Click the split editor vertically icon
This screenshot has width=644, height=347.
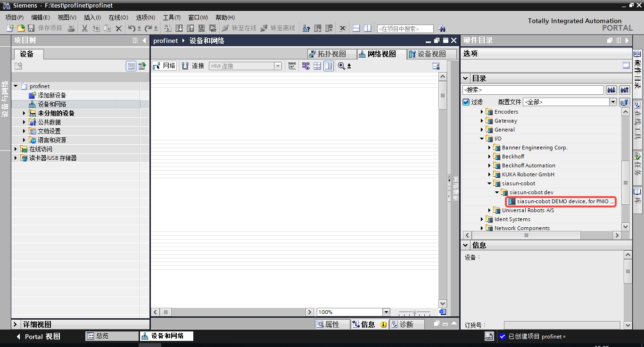point(368,28)
